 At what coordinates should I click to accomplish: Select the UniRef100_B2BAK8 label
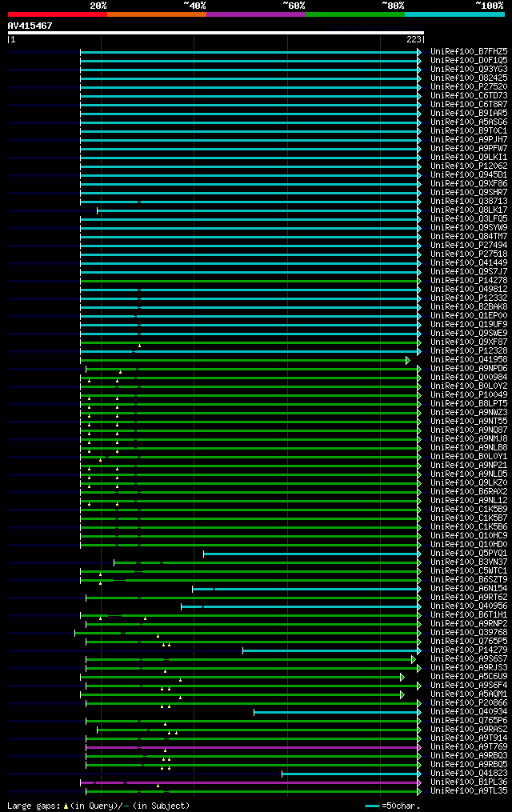tap(469, 307)
